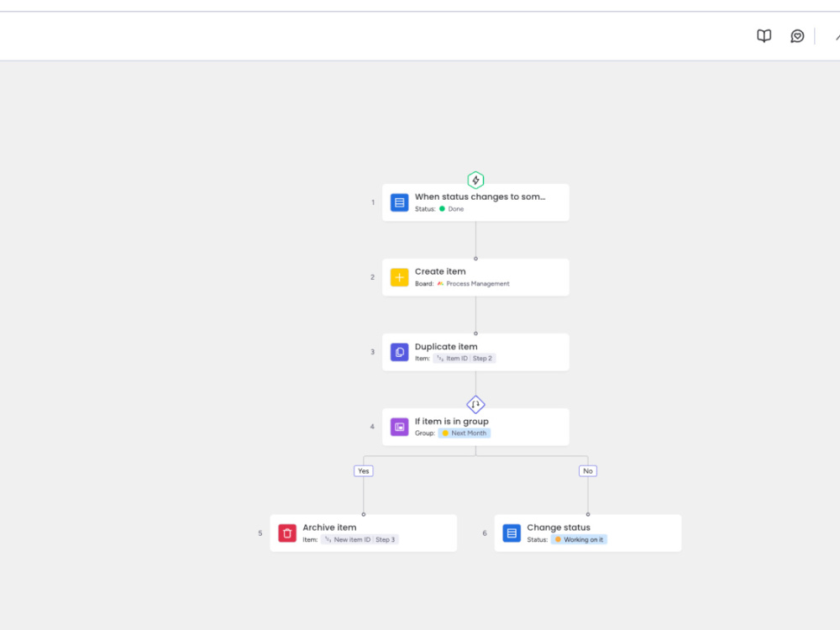Open the 'Duplicate item' step card
The width and height of the screenshot is (840, 630).
pos(475,352)
